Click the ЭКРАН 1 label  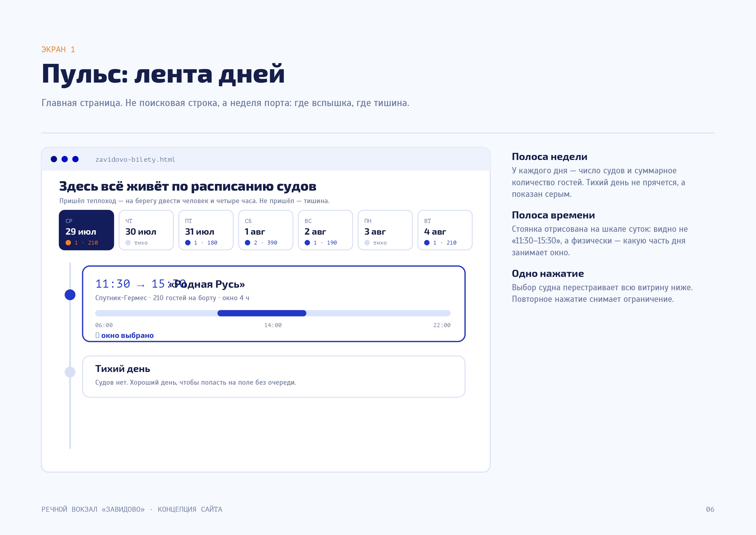coord(58,49)
